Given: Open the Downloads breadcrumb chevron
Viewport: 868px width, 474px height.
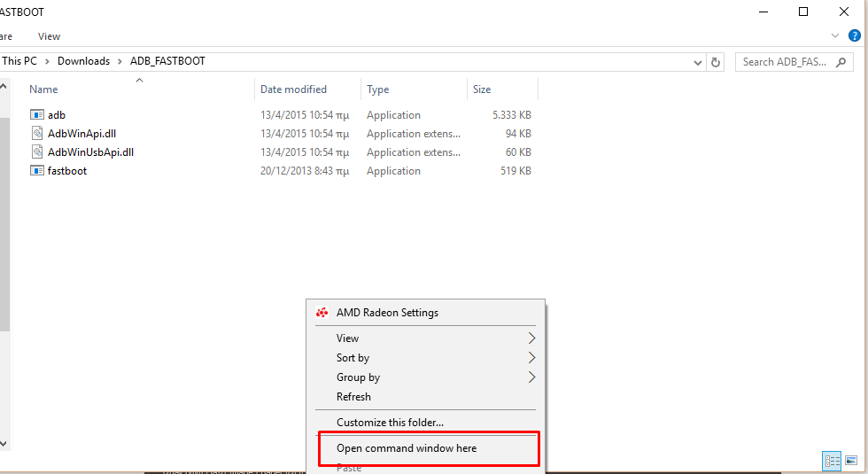Looking at the screenshot, I should coord(120,61).
